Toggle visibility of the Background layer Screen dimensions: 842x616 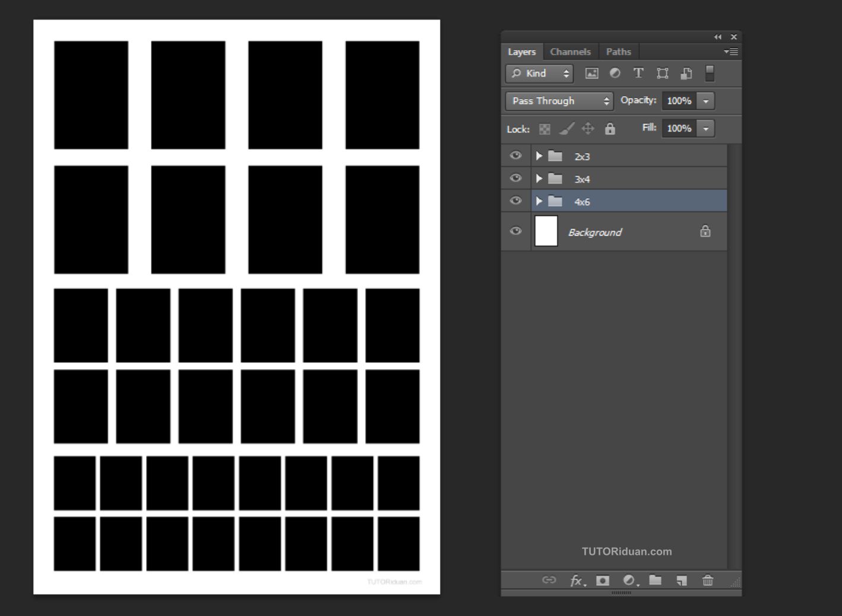point(515,231)
